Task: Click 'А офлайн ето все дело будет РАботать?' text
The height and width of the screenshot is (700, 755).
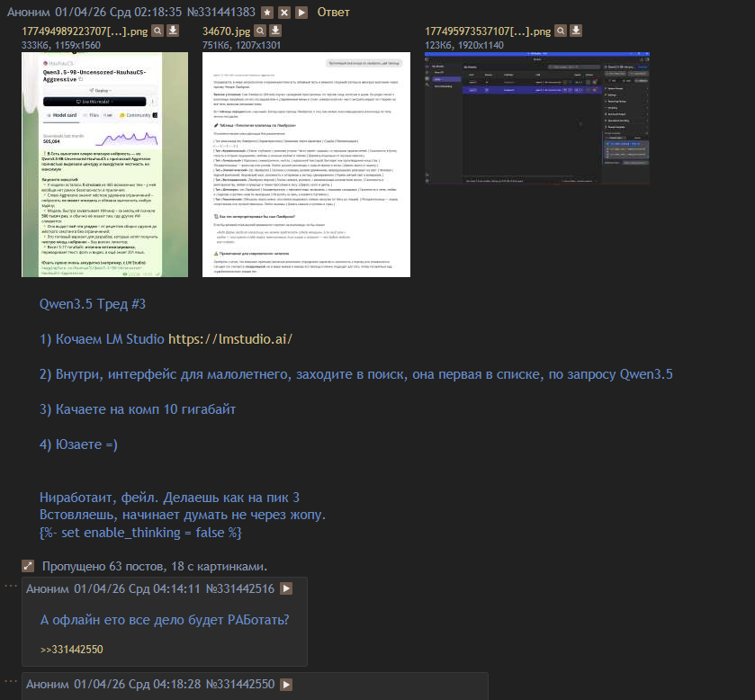Action: tap(165, 620)
